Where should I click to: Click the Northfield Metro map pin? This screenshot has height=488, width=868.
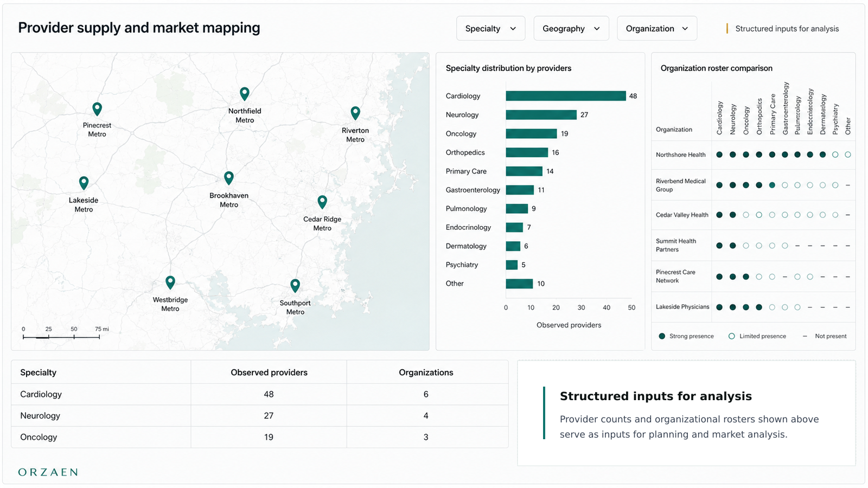245,94
